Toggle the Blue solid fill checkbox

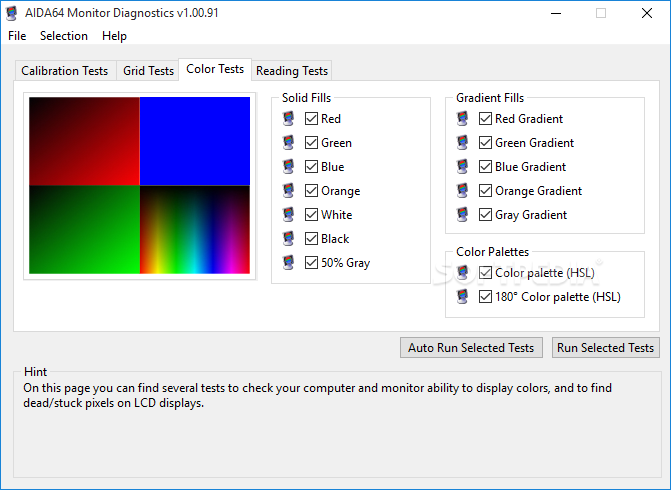(311, 166)
